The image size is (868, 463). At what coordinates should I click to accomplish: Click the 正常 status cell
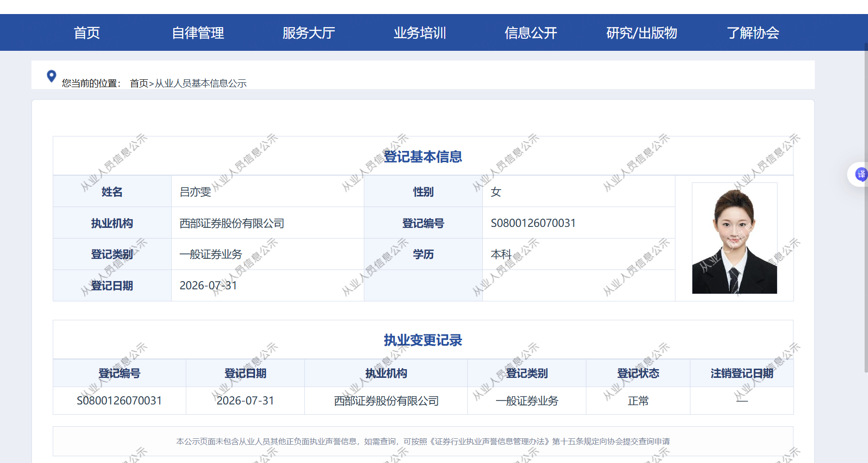coord(638,401)
